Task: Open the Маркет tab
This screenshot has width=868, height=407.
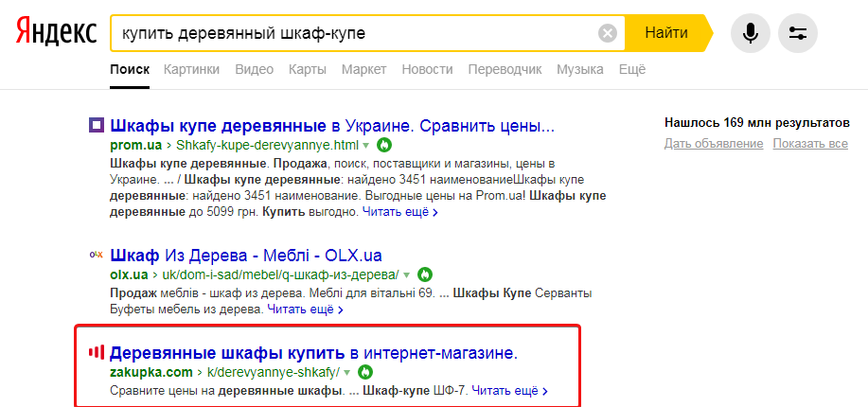Action: [x=363, y=70]
